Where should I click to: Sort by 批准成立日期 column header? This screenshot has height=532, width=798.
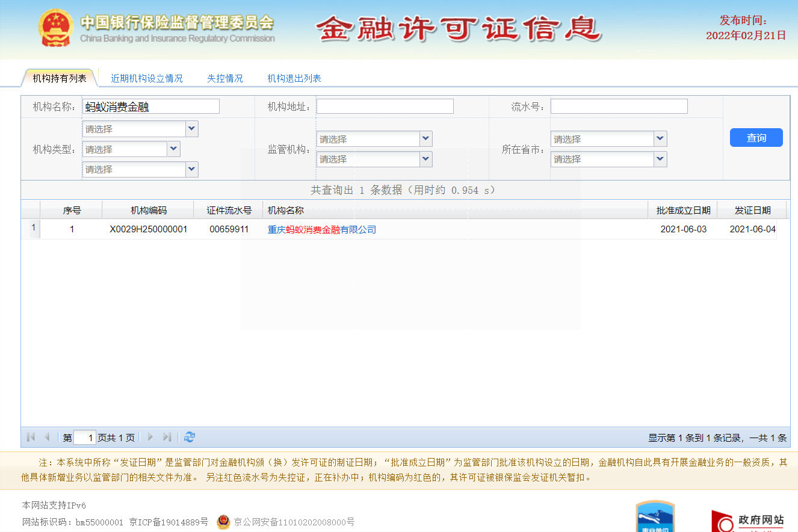point(683,210)
